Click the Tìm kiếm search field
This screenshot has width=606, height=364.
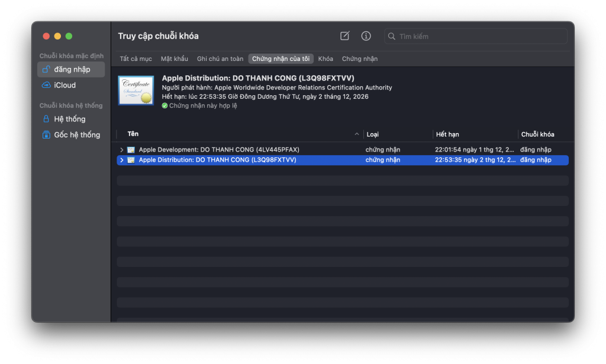click(x=479, y=36)
